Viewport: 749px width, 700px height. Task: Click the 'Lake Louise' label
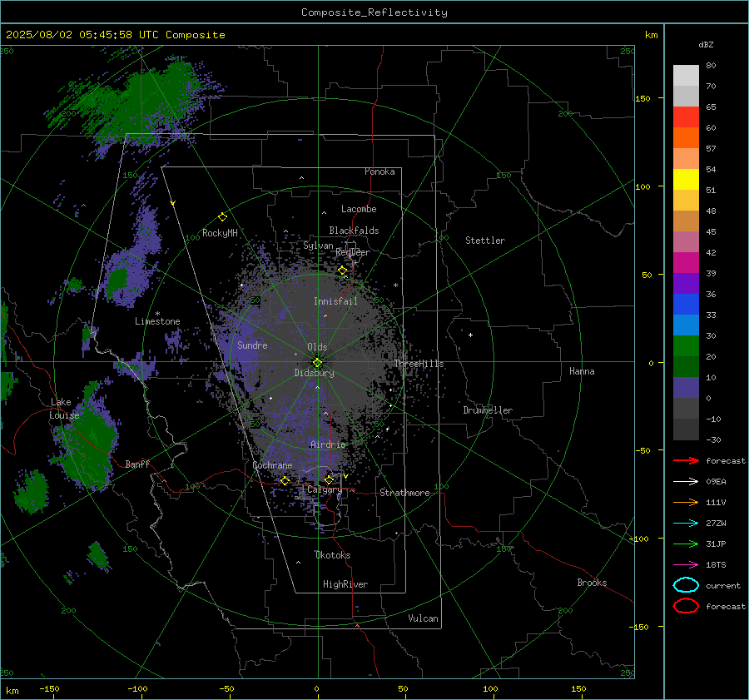click(64, 409)
